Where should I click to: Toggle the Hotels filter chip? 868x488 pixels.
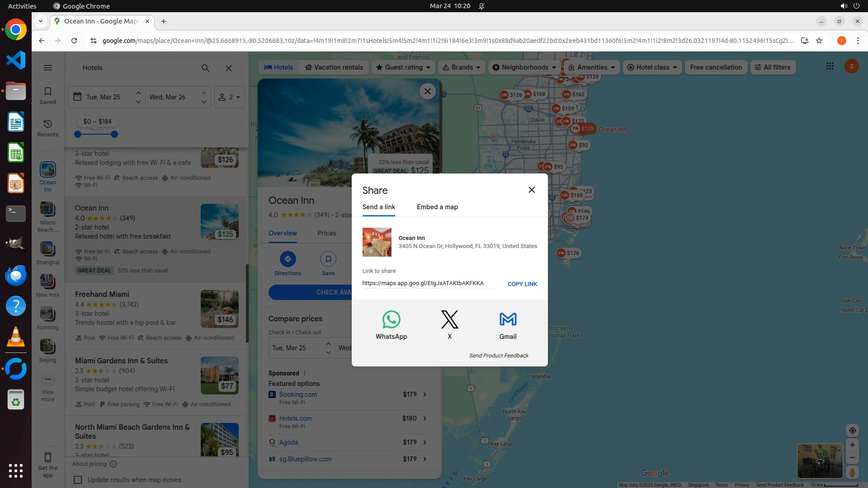[278, 67]
